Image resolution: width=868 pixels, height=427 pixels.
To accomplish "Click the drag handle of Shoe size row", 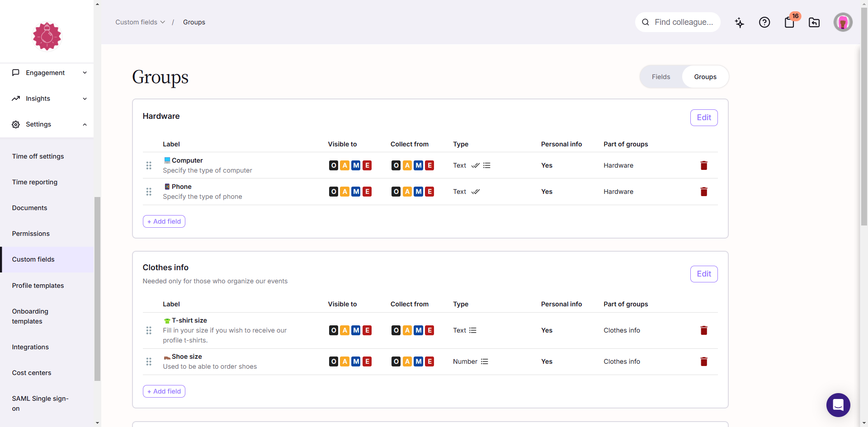I will click(x=149, y=361).
